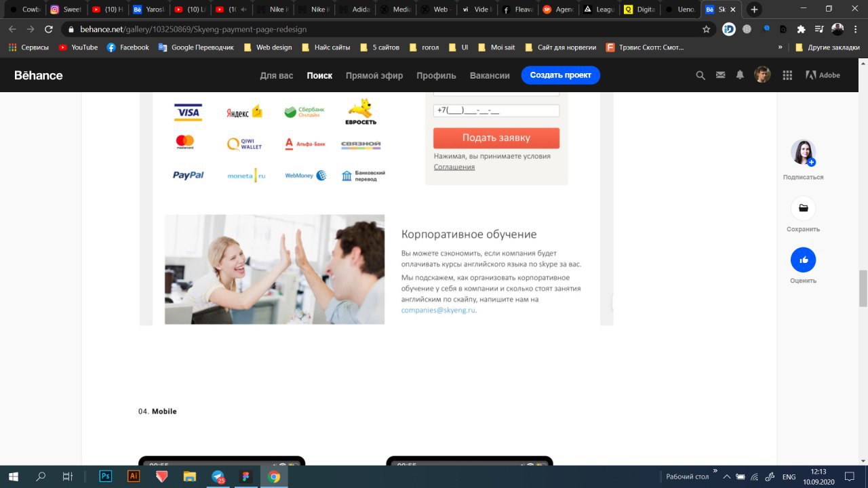Select Поиск in Behance navigation
The height and width of the screenshot is (488, 868).
(319, 75)
